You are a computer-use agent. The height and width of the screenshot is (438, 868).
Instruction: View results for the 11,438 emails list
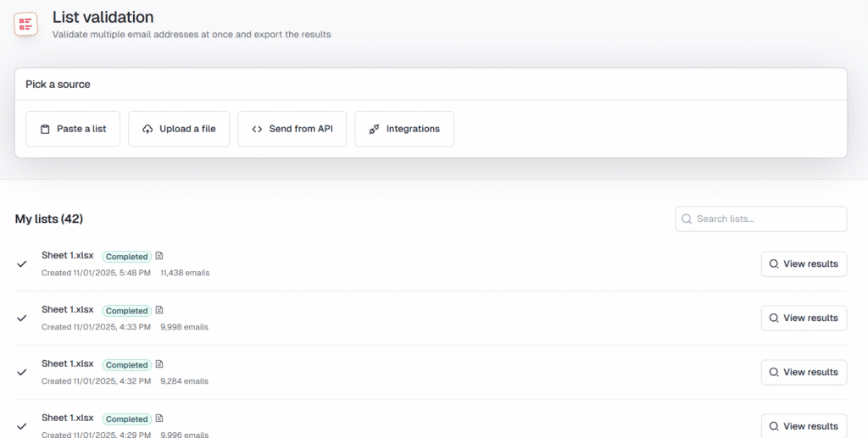tap(803, 263)
